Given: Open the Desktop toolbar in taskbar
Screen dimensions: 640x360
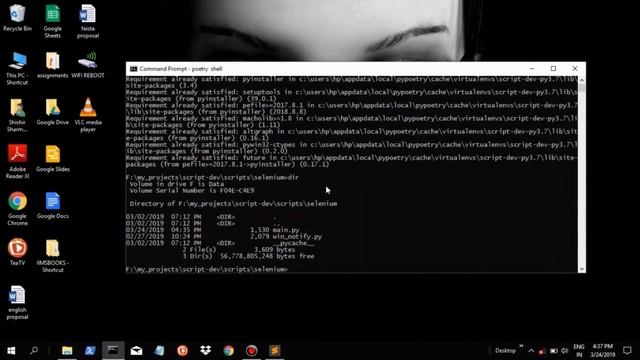Looking at the screenshot, I should click(505, 351).
